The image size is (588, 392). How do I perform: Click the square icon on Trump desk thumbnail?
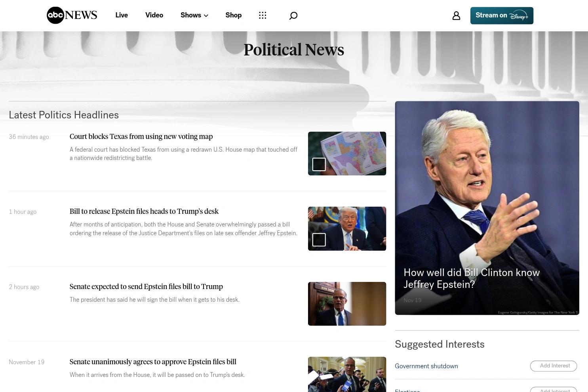319,240
